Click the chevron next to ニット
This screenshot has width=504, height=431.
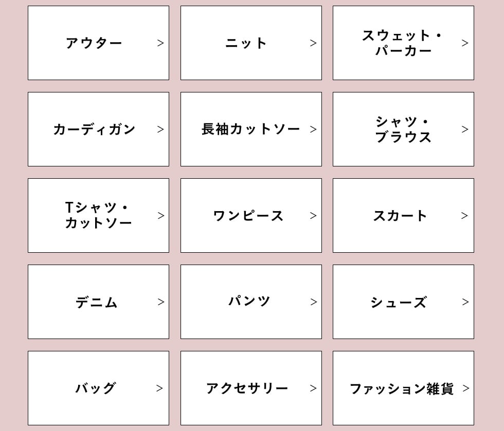click(313, 43)
